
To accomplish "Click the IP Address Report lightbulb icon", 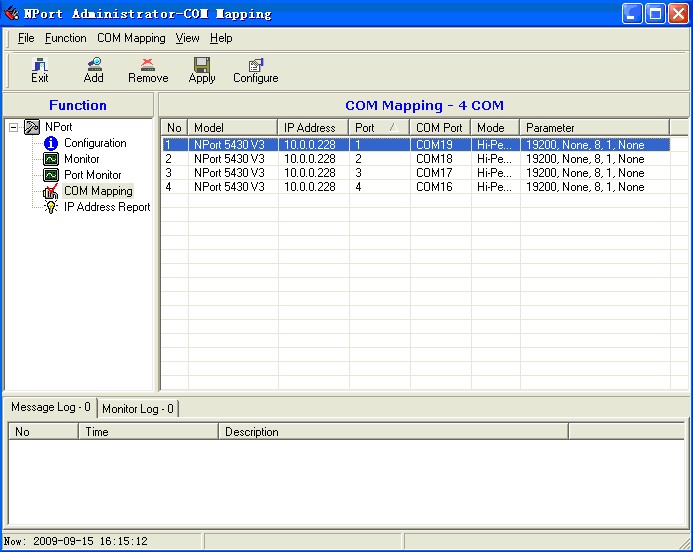I will coord(51,207).
